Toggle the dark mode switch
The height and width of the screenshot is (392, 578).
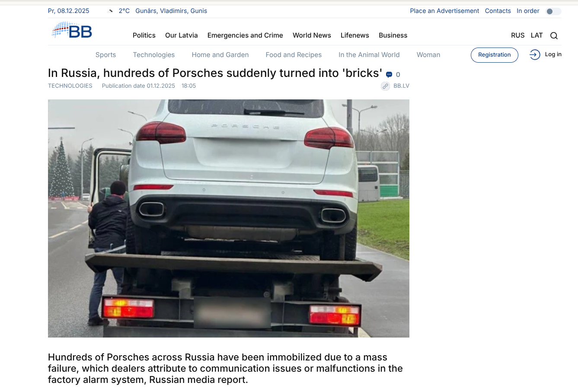[x=554, y=11]
